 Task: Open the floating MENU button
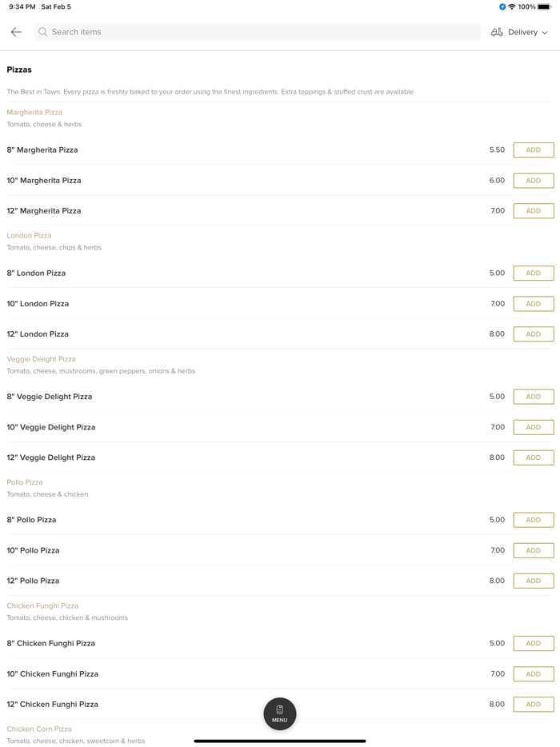[x=280, y=713]
